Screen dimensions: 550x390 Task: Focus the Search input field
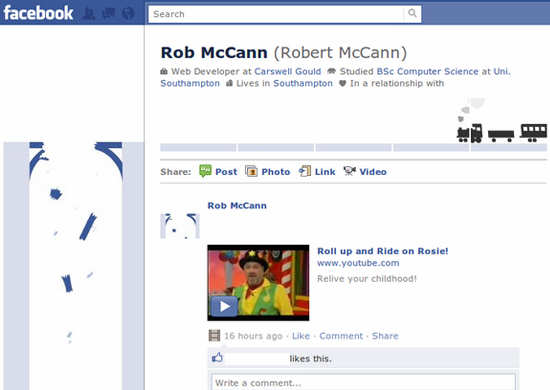click(276, 14)
